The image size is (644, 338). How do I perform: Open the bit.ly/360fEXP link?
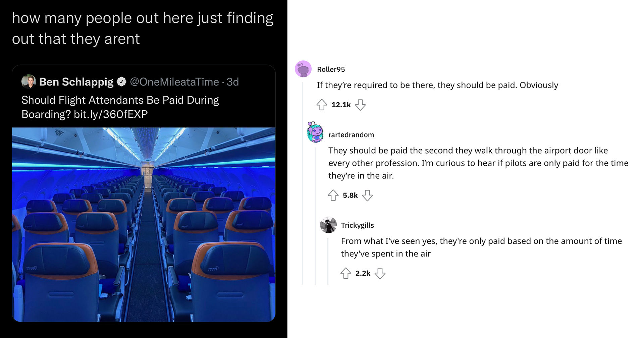111,114
